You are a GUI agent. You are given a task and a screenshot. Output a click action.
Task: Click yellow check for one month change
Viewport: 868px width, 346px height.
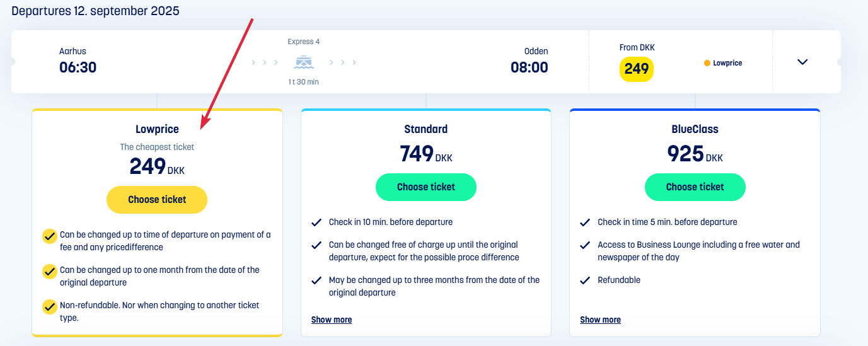click(50, 271)
